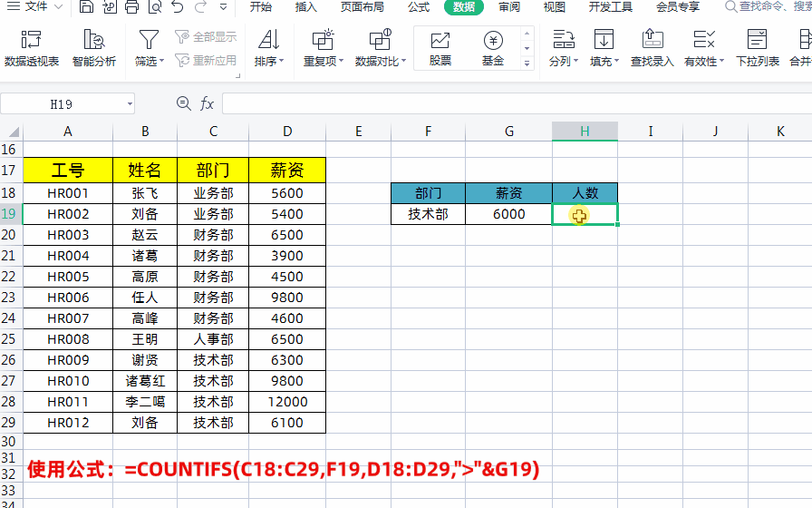This screenshot has width=812, height=508.
Task: Switch to the 页面布局 tab
Action: pyautogui.click(x=362, y=6)
